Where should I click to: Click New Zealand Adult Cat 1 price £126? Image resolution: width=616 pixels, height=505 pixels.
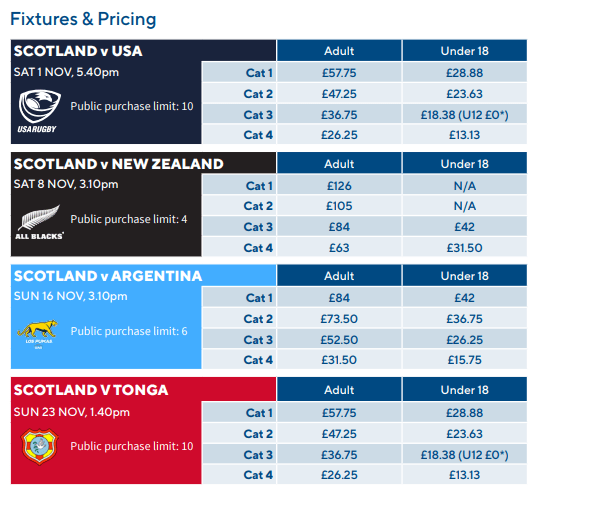point(339,185)
